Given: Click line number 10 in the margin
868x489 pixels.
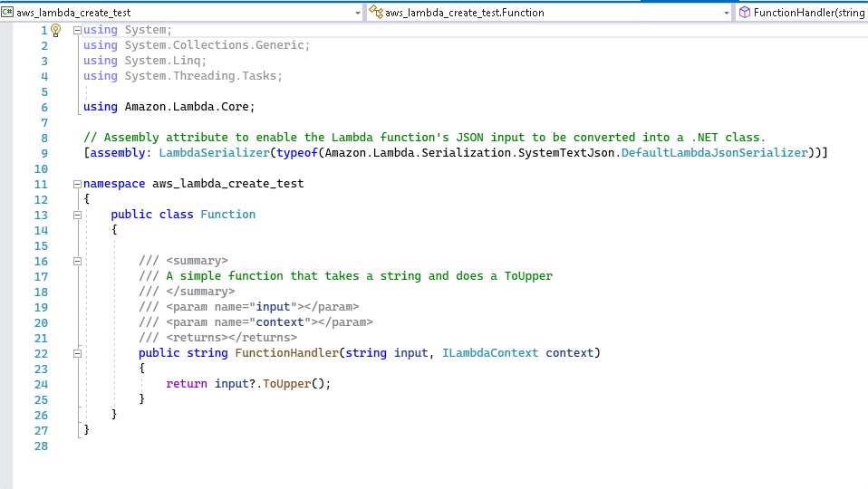Looking at the screenshot, I should pos(41,169).
